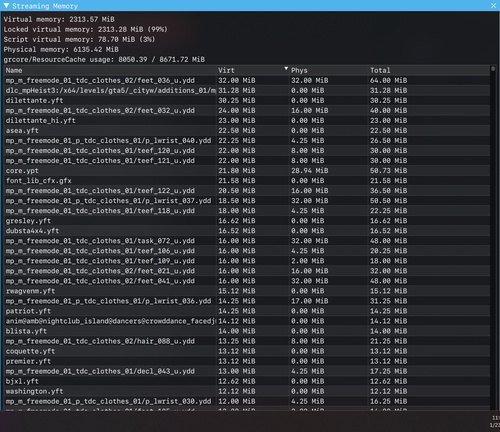Select the feet_036_u.ydd row
The height and width of the screenshot is (432, 500).
pyautogui.click(x=247, y=80)
